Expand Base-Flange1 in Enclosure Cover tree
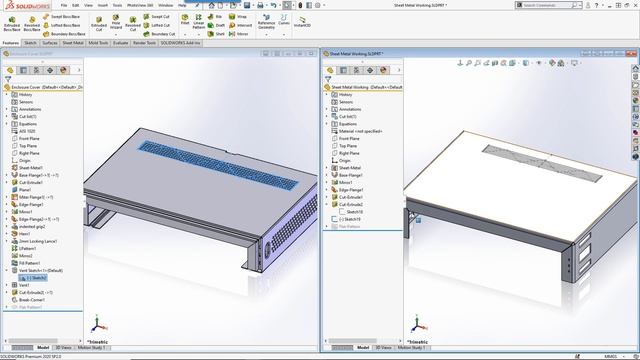 coord(7,175)
